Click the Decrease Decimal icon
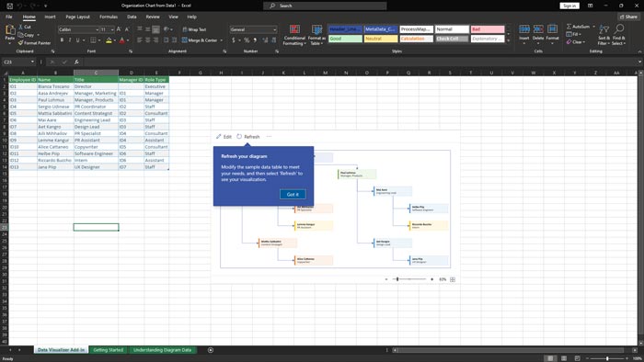This screenshot has height=362, width=644. 273,40
